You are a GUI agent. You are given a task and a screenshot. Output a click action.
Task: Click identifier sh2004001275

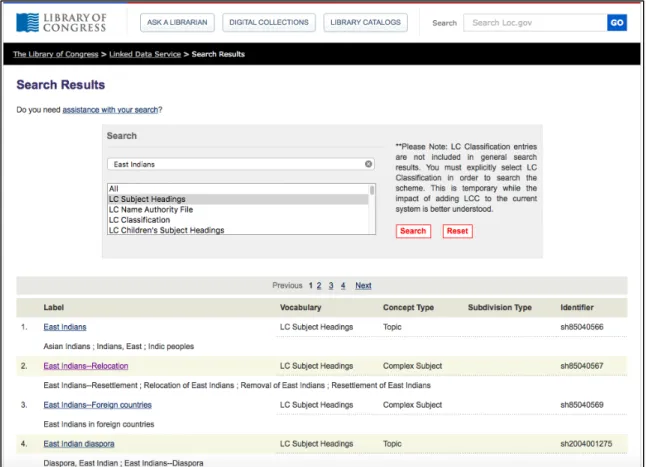point(586,444)
